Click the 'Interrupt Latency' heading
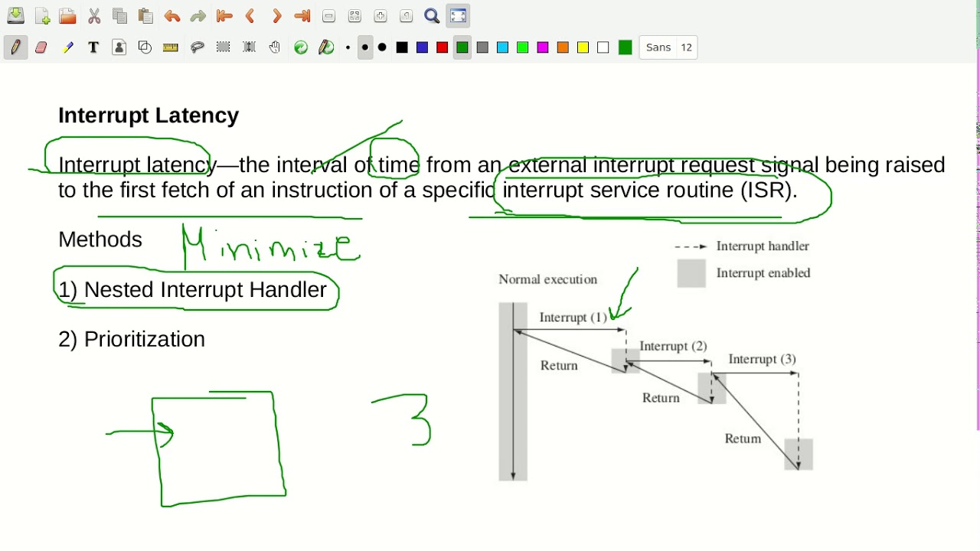 click(x=149, y=116)
